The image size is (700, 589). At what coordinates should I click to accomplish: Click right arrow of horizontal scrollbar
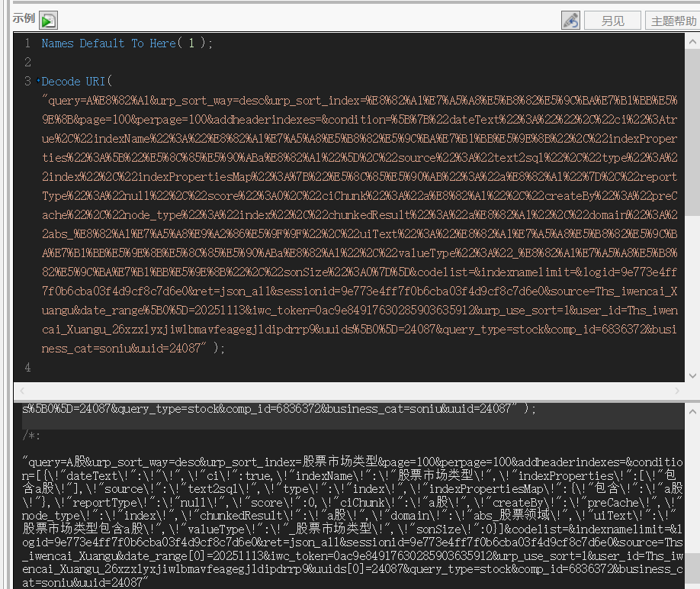(677, 391)
